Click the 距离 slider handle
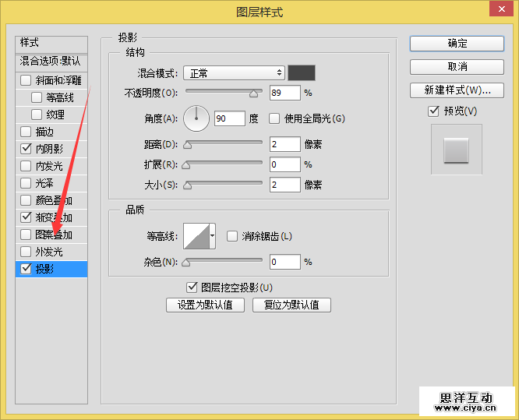519x420 pixels. pos(188,145)
